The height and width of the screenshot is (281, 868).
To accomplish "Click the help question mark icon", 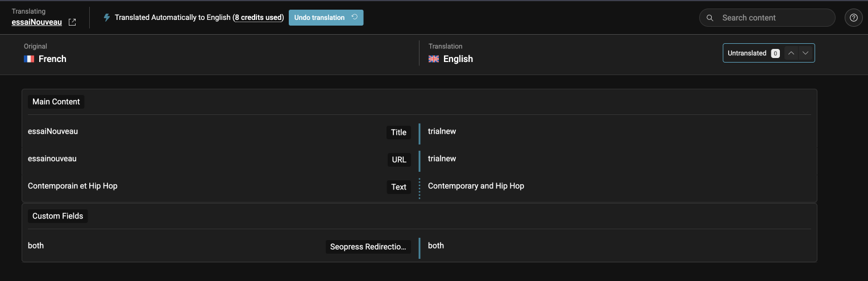I will click(x=853, y=18).
